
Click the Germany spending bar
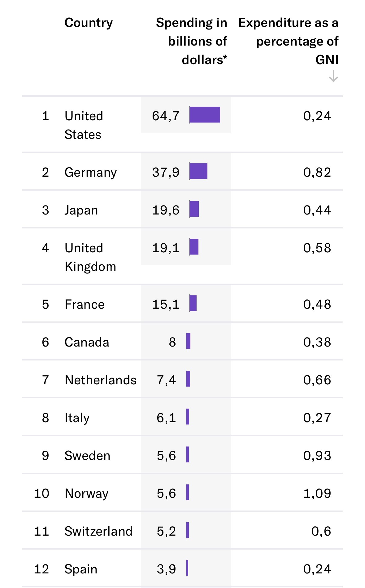click(x=198, y=171)
